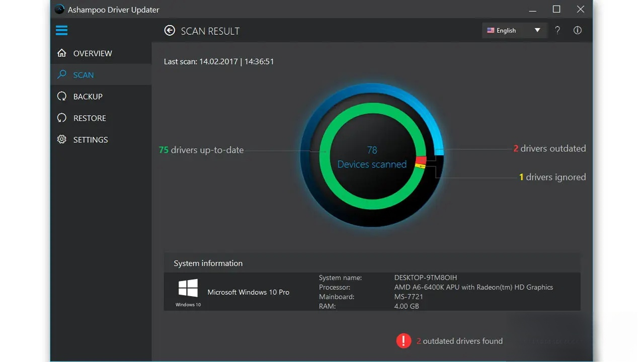The width and height of the screenshot is (644, 362).
Task: Open the RESTORE section
Action: coord(101,118)
